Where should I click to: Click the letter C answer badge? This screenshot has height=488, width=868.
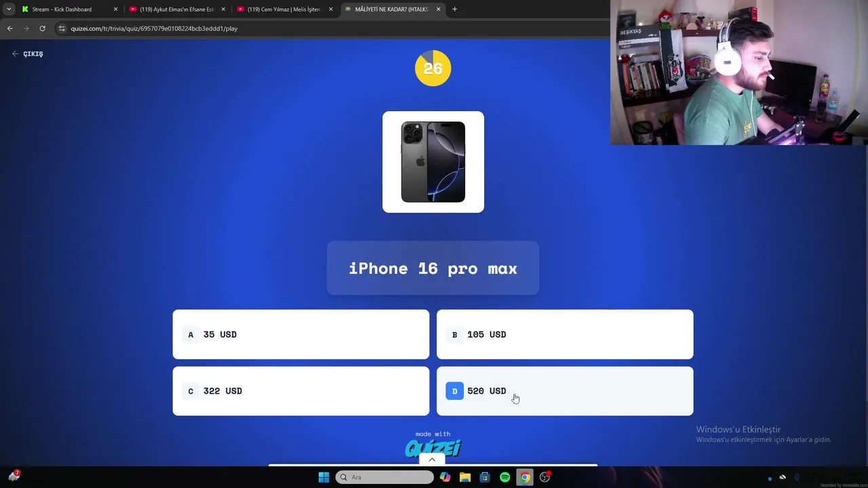pos(191,391)
